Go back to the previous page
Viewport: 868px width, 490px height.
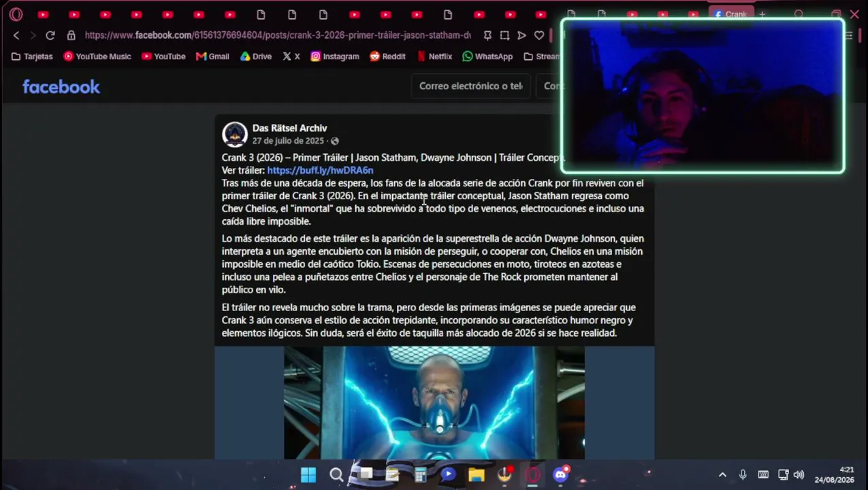[16, 35]
